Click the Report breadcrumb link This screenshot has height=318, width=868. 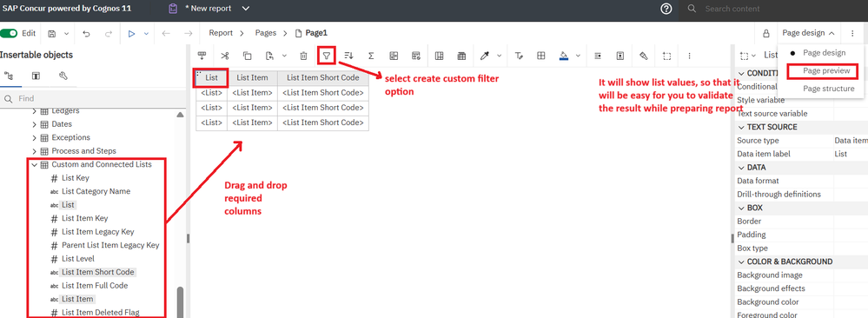(x=221, y=33)
